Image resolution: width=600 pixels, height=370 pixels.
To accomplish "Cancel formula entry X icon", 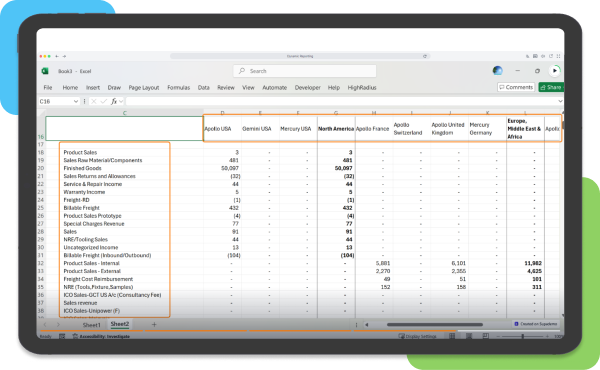I will pos(93,101).
